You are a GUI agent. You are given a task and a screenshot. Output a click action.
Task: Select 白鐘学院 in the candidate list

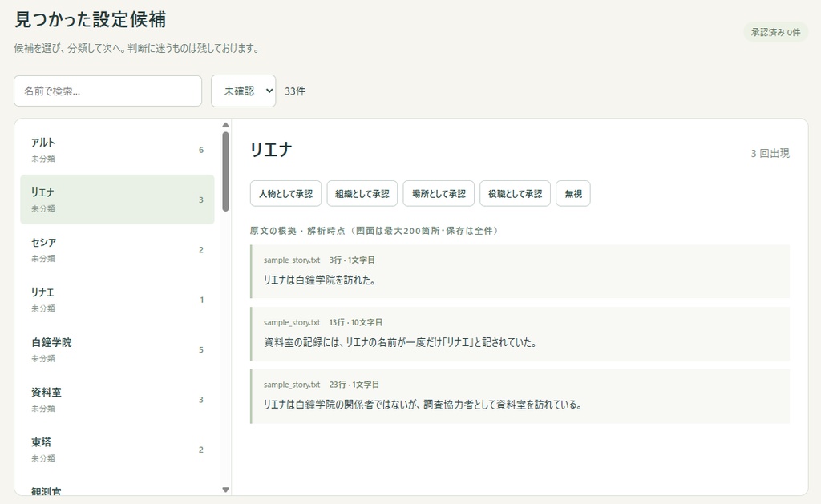click(x=117, y=349)
